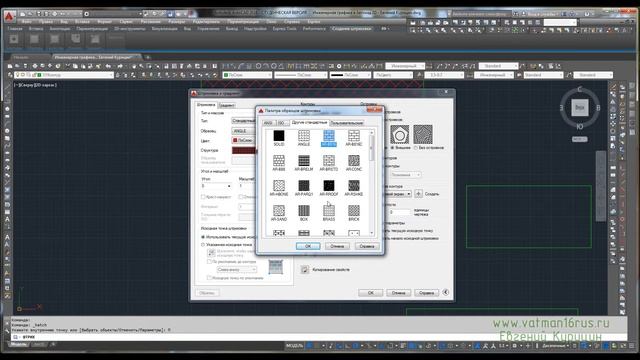Click the origin preview thumbnail in hatch dialog
The height and width of the screenshot is (360, 640).
click(276, 267)
